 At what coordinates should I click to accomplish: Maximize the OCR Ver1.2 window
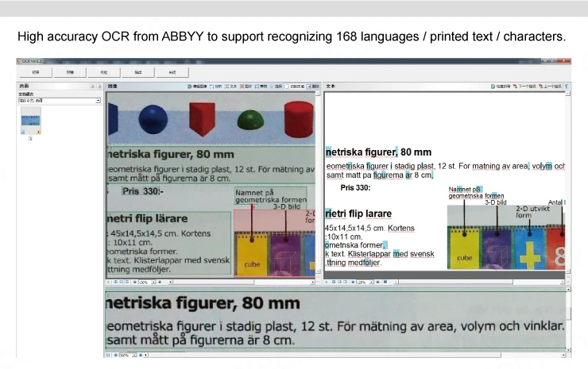tap(552, 60)
